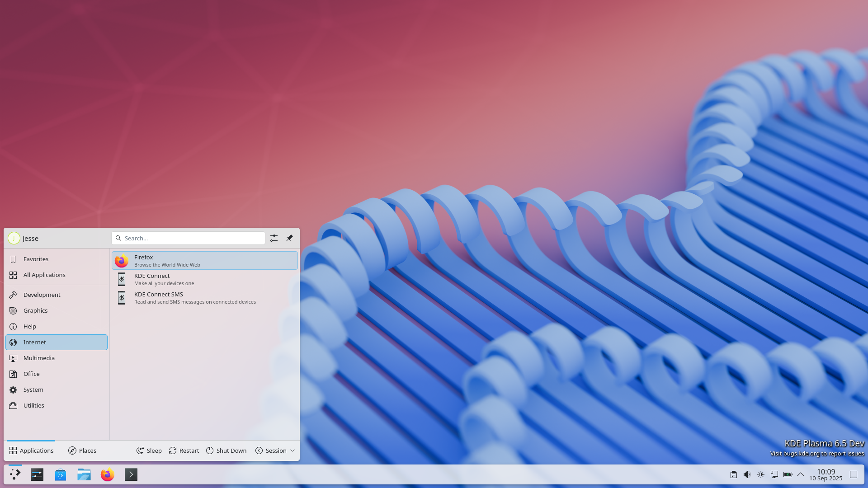Viewport: 868px width, 488px height.
Task: Open Konsole terminal from the taskbar
Action: tap(131, 474)
